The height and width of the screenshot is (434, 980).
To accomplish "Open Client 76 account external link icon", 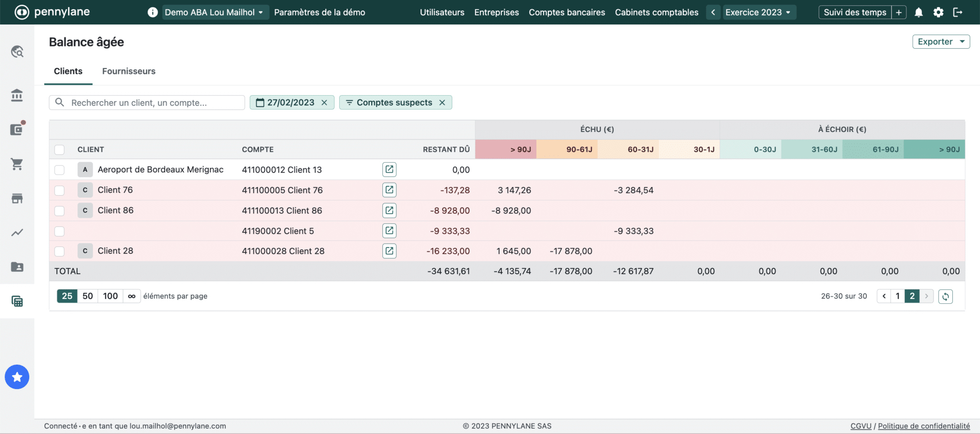I will [x=389, y=190].
